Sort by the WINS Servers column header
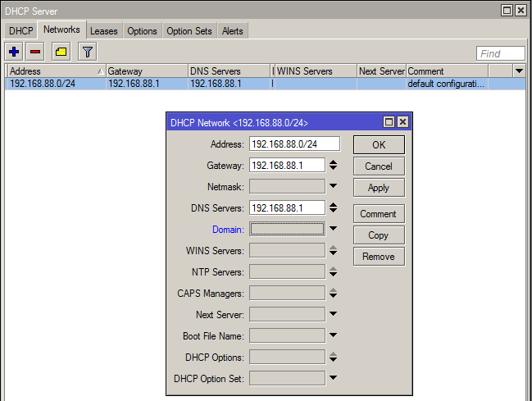 tap(316, 71)
